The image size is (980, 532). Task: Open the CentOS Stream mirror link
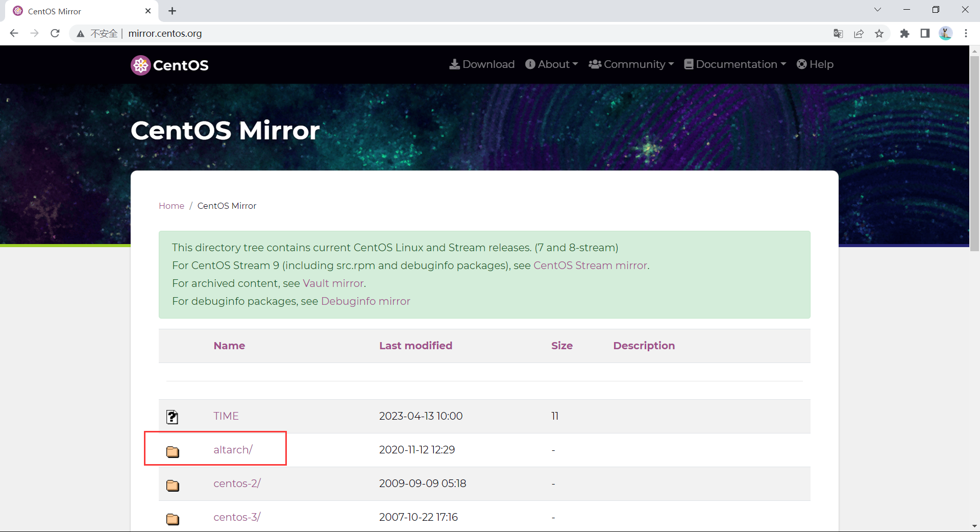pyautogui.click(x=590, y=265)
